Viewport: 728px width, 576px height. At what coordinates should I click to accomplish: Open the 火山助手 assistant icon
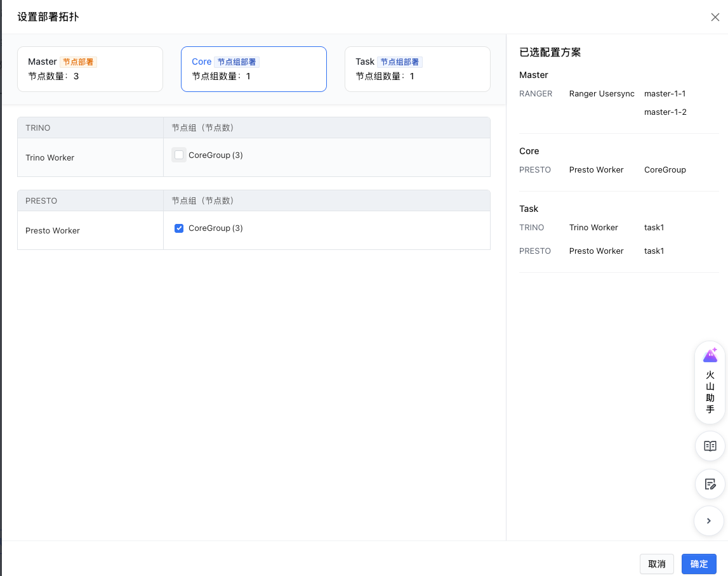point(710,382)
